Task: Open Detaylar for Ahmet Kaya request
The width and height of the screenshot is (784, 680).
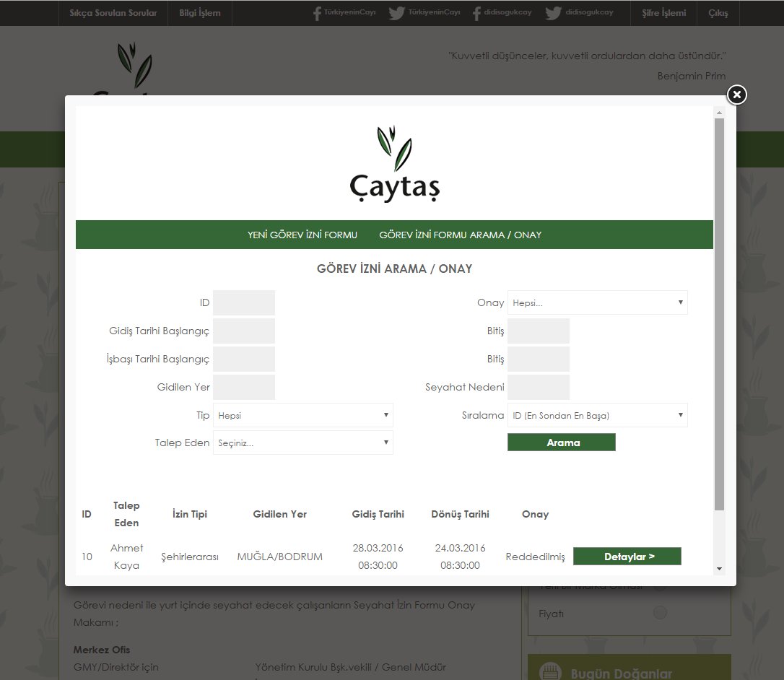Action: pyautogui.click(x=627, y=557)
